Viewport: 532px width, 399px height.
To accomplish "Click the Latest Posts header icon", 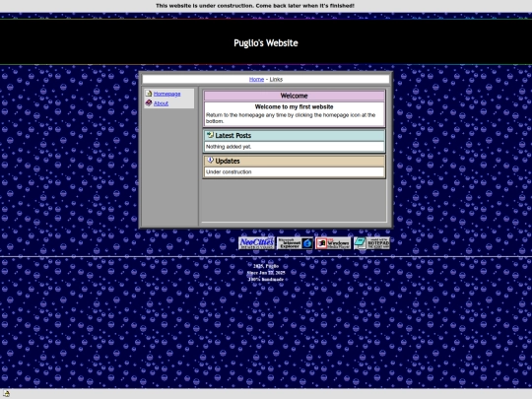I will click(x=210, y=135).
